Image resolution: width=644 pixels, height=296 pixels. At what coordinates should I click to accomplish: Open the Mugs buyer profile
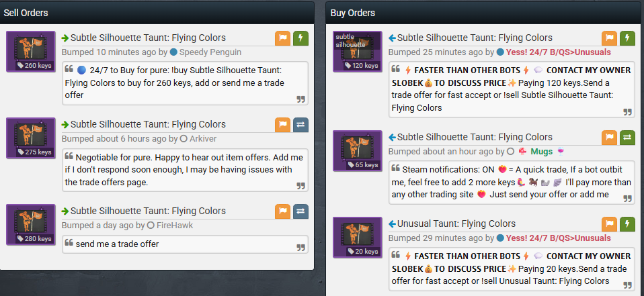(x=541, y=151)
